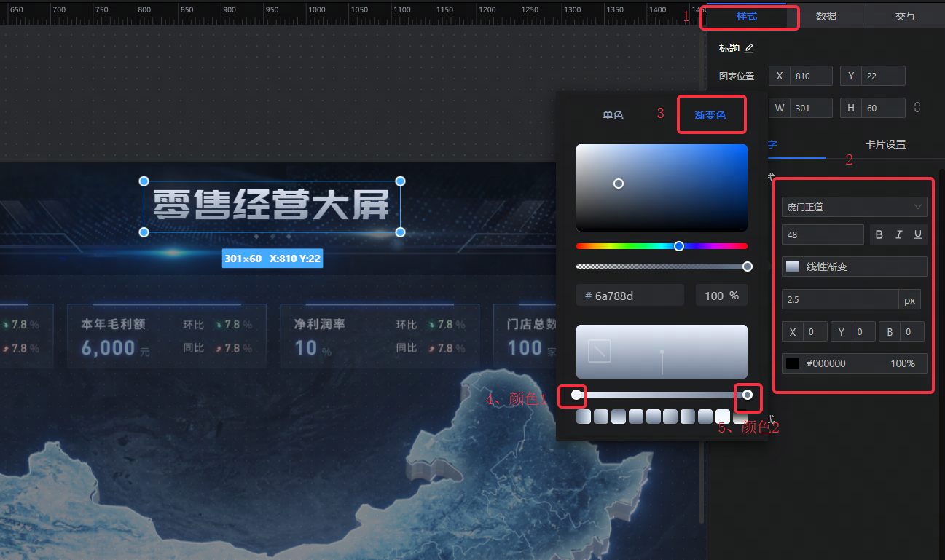Open the 线性渐变 color setting
Image resolution: width=945 pixels, height=560 pixels.
[x=855, y=267]
